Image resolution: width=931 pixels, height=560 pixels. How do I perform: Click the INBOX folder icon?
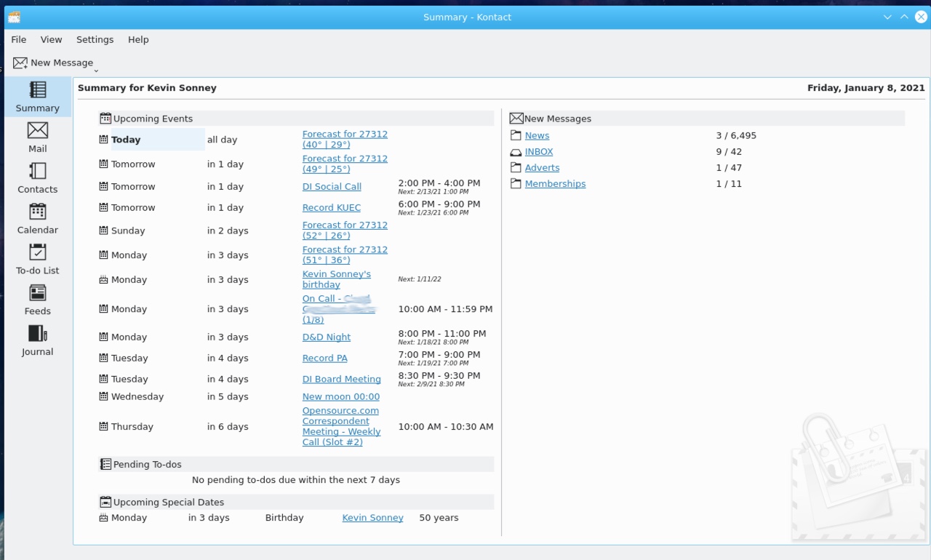[x=516, y=151]
